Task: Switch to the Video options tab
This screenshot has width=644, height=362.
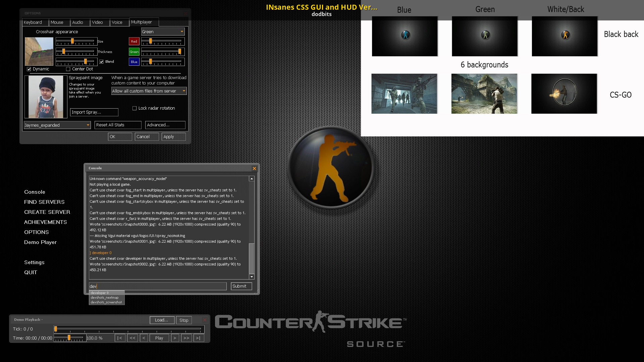Action: click(x=96, y=22)
